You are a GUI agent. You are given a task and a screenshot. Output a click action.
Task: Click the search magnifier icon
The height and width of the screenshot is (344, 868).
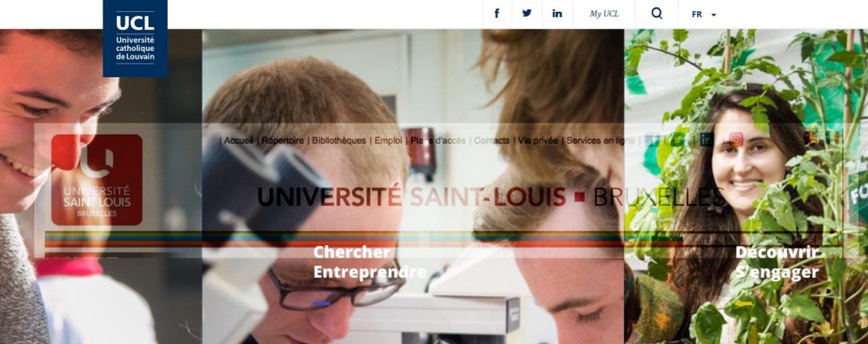(x=657, y=14)
